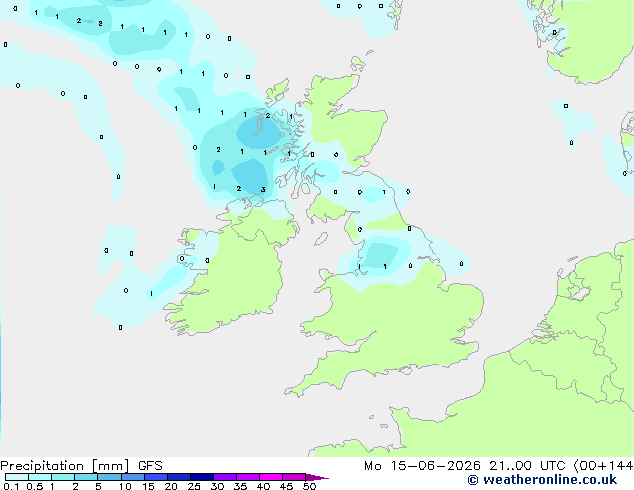Viewport: 634px width, 490px height.
Task: Click the 15–20 mm blue legend swatch
Action: (155, 477)
